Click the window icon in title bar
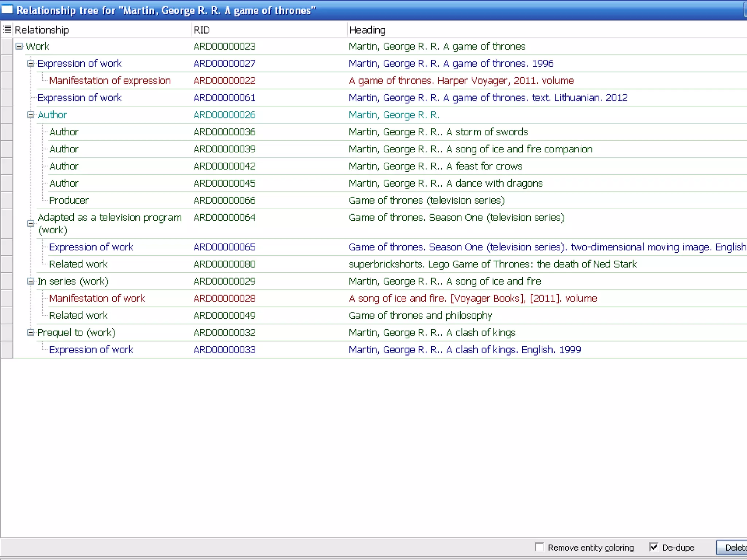The height and width of the screenshot is (560, 747). point(7,9)
